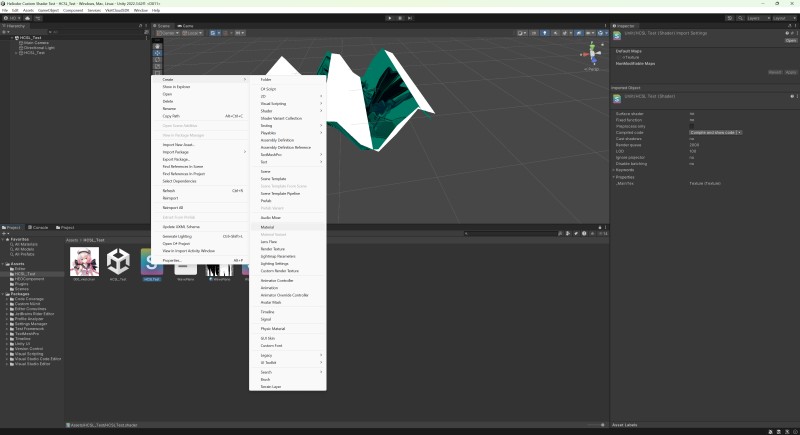
Task: Open the Window menu
Action: pyautogui.click(x=141, y=10)
